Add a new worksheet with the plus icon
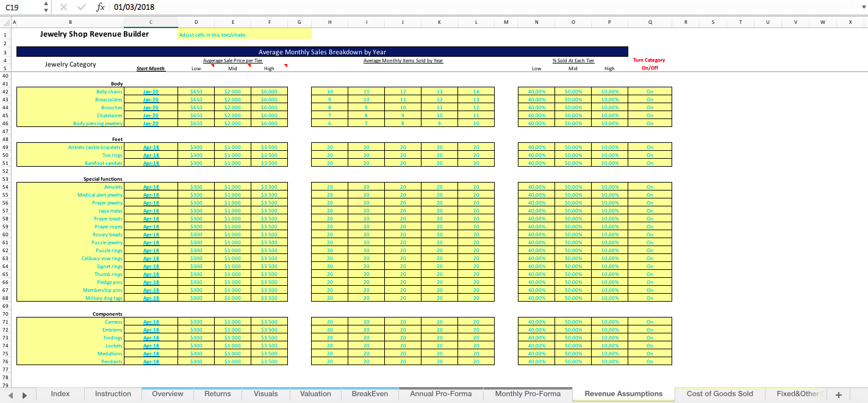 point(840,394)
